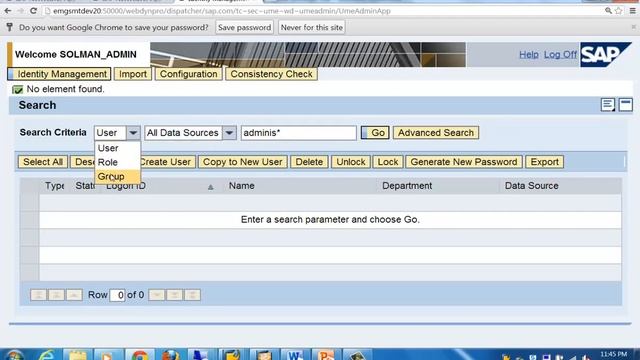Reload the page with the refresh icon

pyautogui.click(x=33, y=11)
